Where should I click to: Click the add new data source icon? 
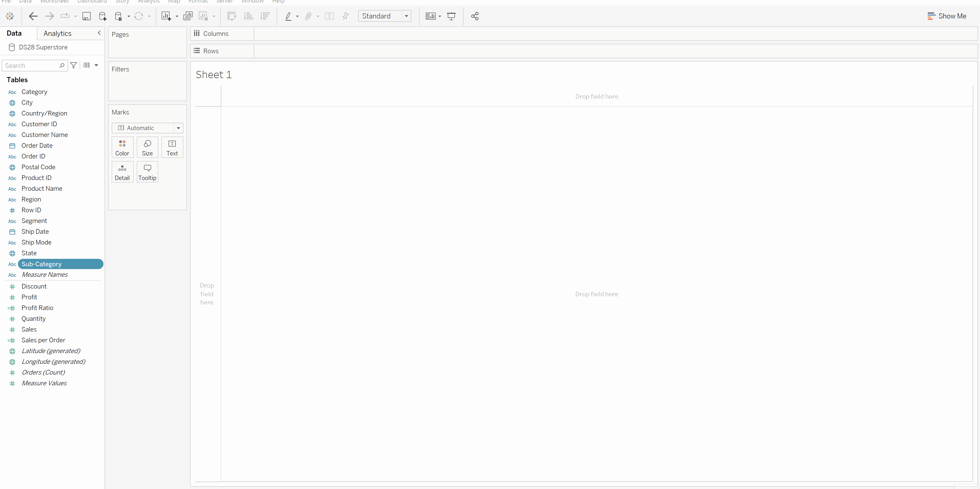(102, 16)
